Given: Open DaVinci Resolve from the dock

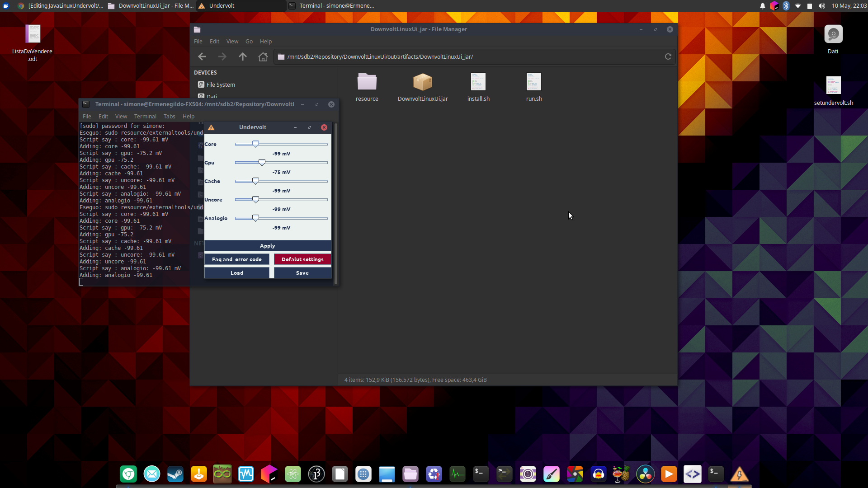Looking at the screenshot, I should pos(645,474).
